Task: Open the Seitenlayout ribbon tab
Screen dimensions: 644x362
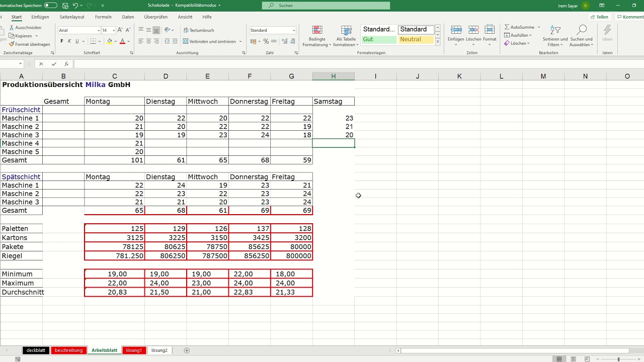Action: point(72,17)
